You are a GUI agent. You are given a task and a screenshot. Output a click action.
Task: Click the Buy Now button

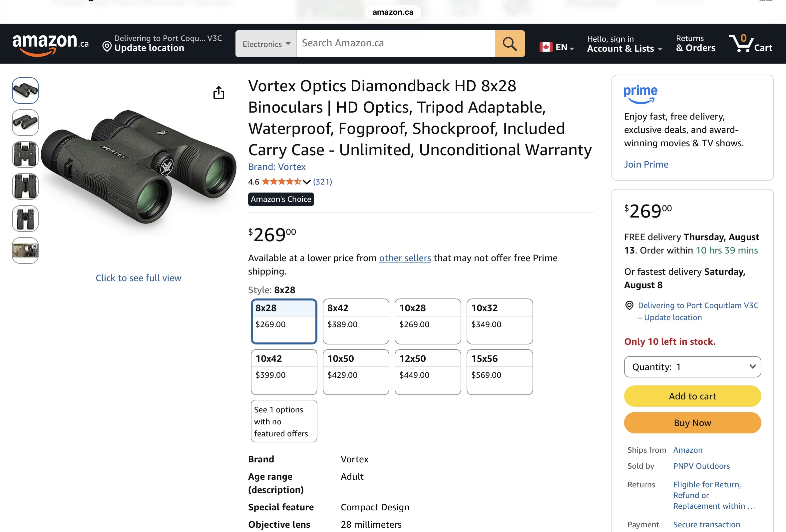point(692,423)
